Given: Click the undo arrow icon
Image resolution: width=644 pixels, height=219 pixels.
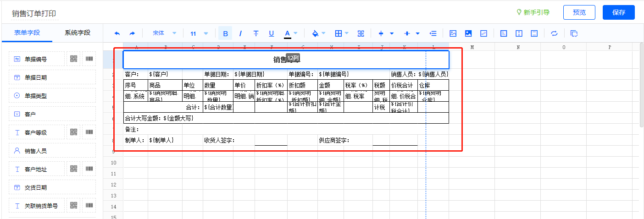Looking at the screenshot, I should point(117,33).
